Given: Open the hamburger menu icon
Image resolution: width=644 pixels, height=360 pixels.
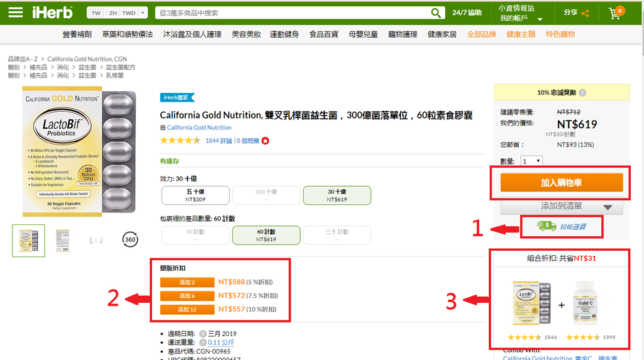Looking at the screenshot, I should [16, 13].
